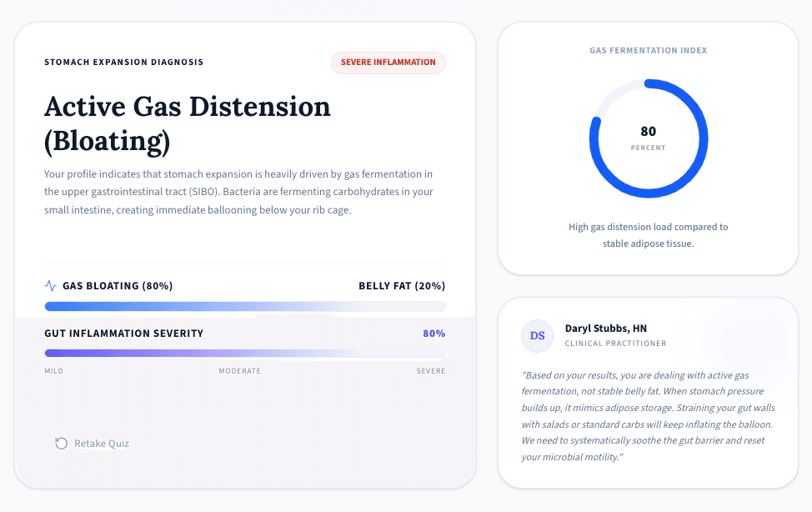Click the Retake Quiz link
Screen dimensions: 812x512
pyautogui.click(x=93, y=443)
